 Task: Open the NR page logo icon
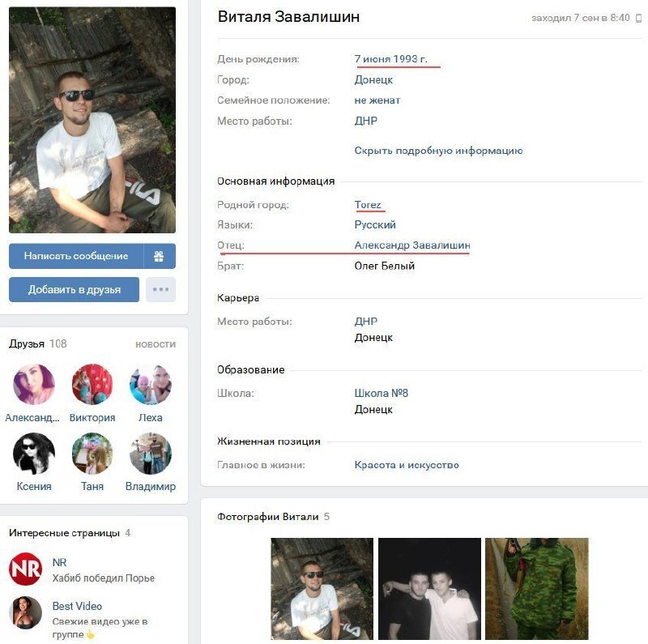tap(25, 569)
